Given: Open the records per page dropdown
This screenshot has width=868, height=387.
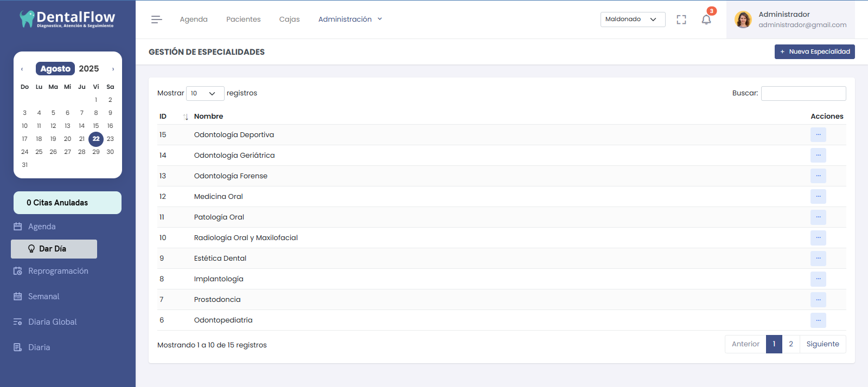Looking at the screenshot, I should coord(205,93).
